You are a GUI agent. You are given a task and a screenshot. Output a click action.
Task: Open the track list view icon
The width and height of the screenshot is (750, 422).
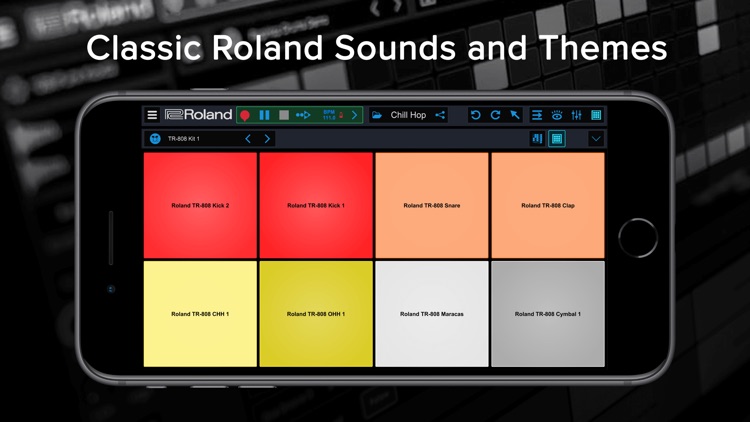pos(537,115)
